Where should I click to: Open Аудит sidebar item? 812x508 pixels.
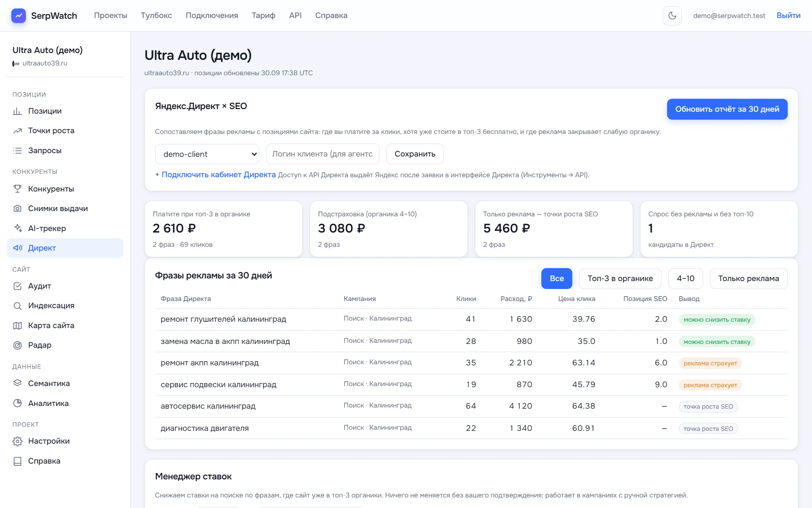65,286
